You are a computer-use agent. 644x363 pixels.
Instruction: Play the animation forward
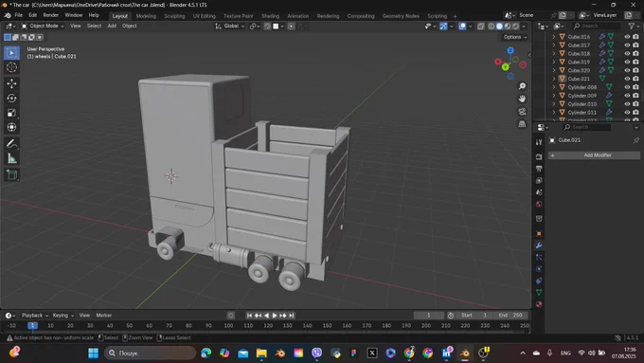point(275,316)
